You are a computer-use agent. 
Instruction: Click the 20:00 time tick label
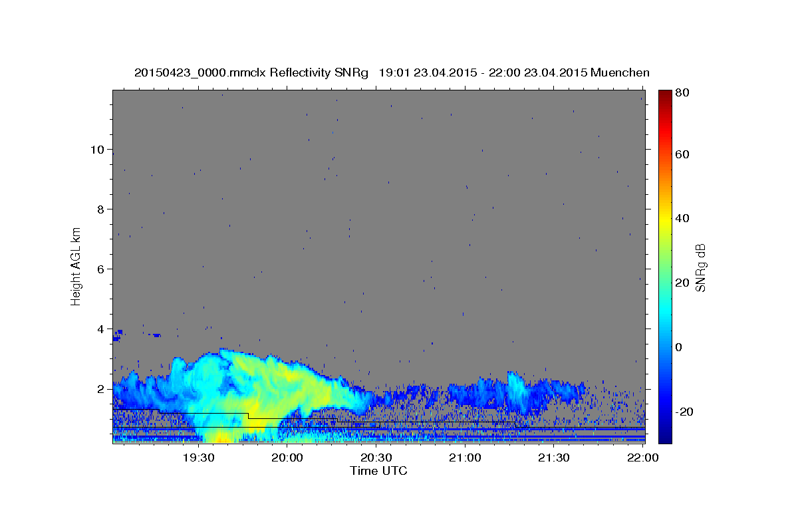click(x=287, y=458)
